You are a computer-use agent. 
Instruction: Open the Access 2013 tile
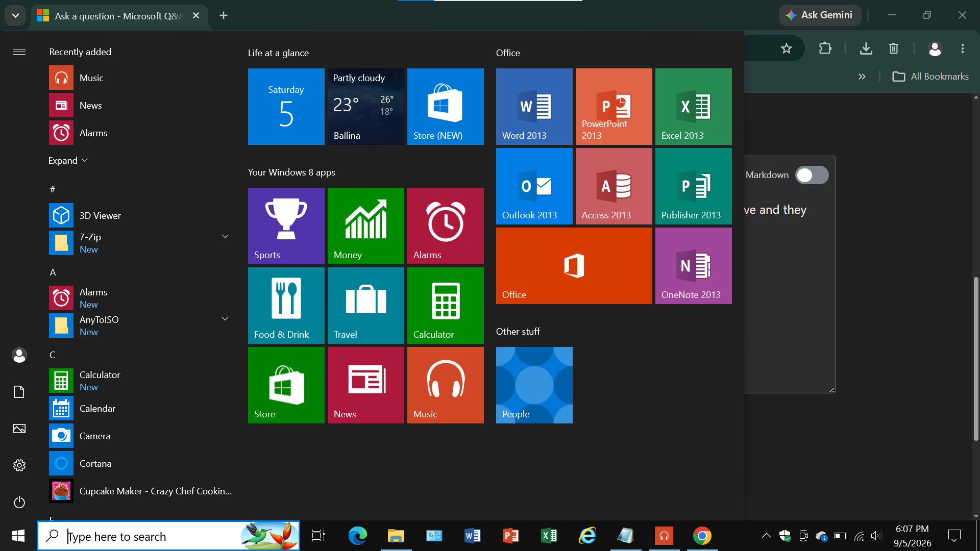614,186
